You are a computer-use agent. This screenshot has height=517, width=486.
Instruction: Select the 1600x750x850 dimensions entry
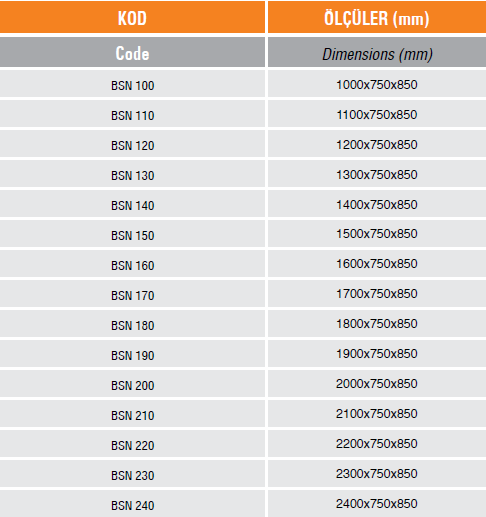(x=377, y=263)
